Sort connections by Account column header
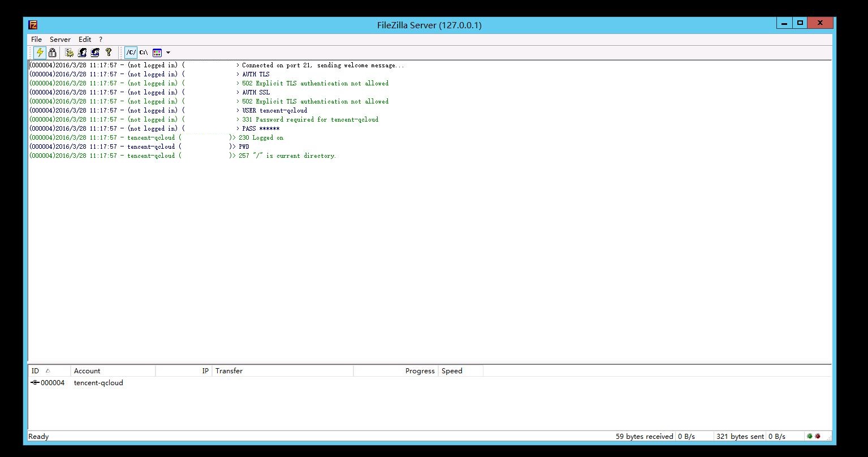The height and width of the screenshot is (457, 868). pos(87,371)
